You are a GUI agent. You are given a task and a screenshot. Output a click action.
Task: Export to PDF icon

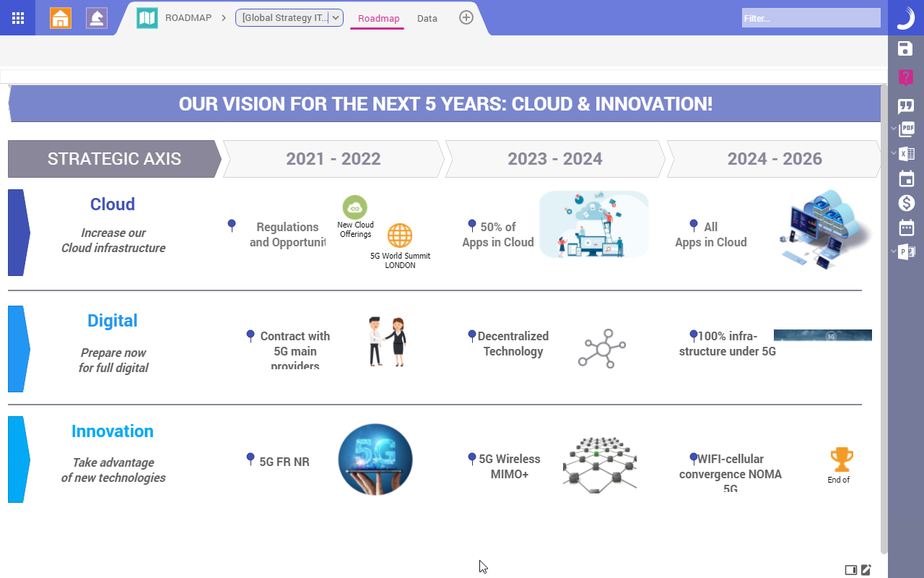click(907, 129)
